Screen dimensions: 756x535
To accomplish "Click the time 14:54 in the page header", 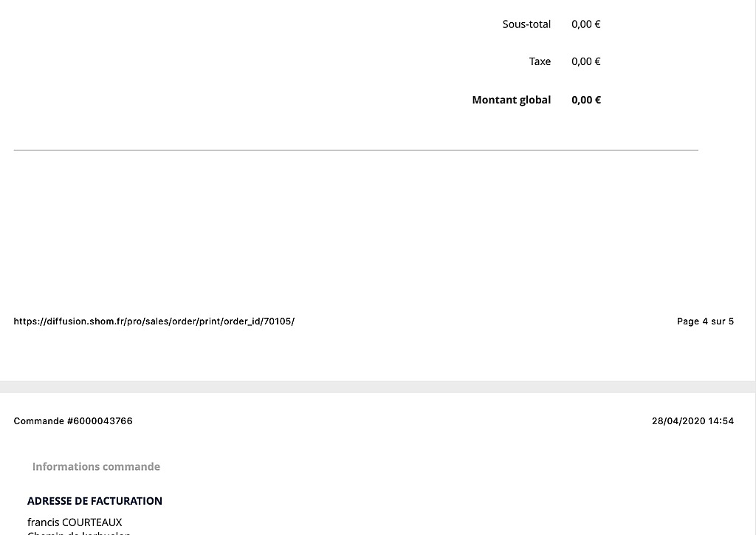I will (721, 421).
